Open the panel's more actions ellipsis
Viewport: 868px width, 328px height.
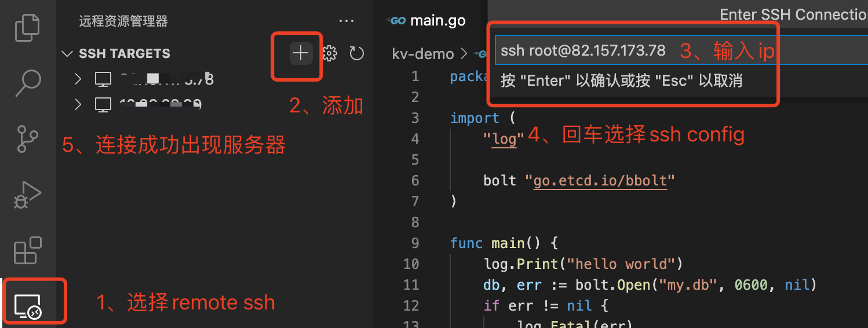point(347,21)
